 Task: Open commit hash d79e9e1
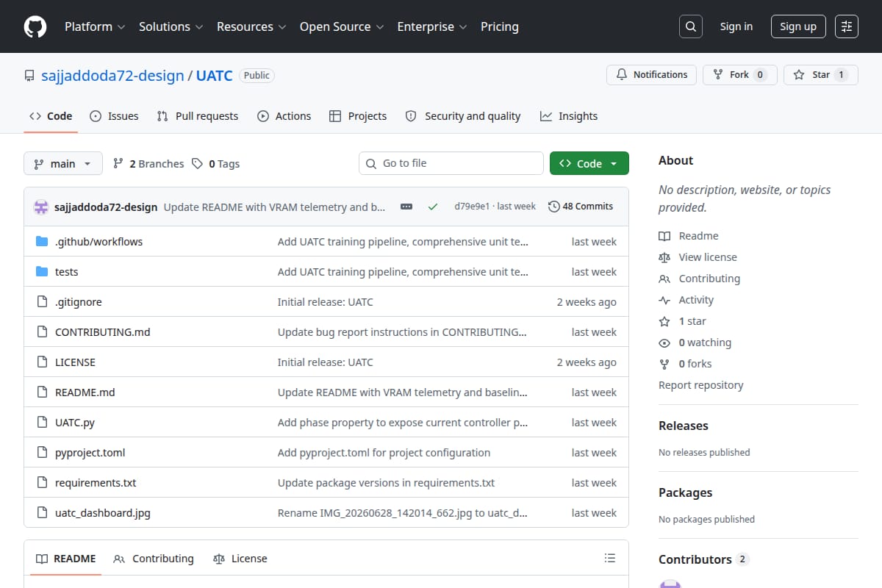(x=472, y=207)
